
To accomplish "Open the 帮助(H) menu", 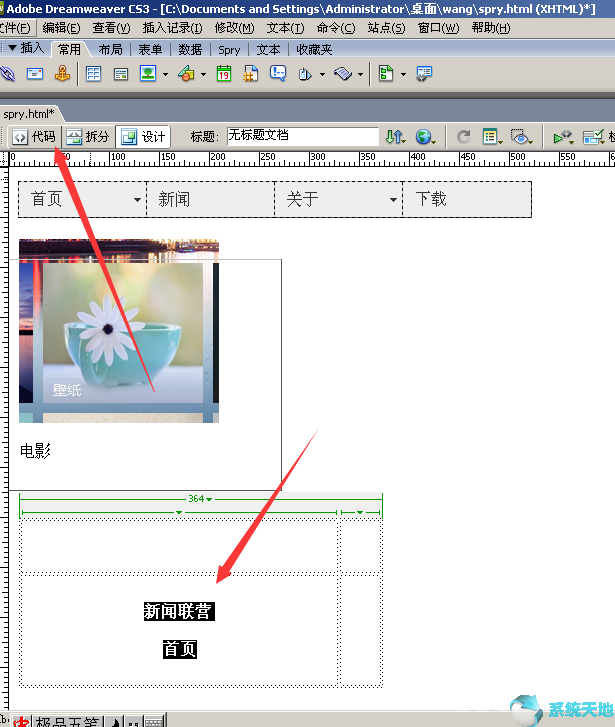I will pyautogui.click(x=491, y=28).
